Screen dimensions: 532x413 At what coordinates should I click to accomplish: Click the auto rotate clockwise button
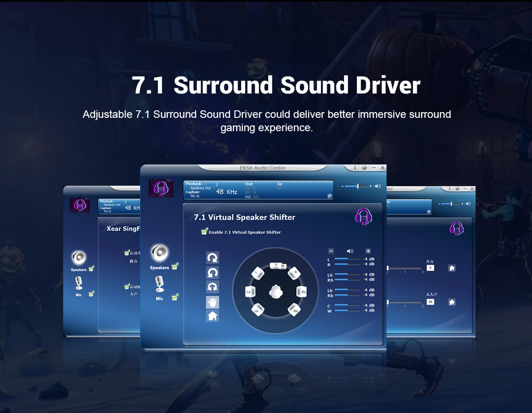(213, 258)
